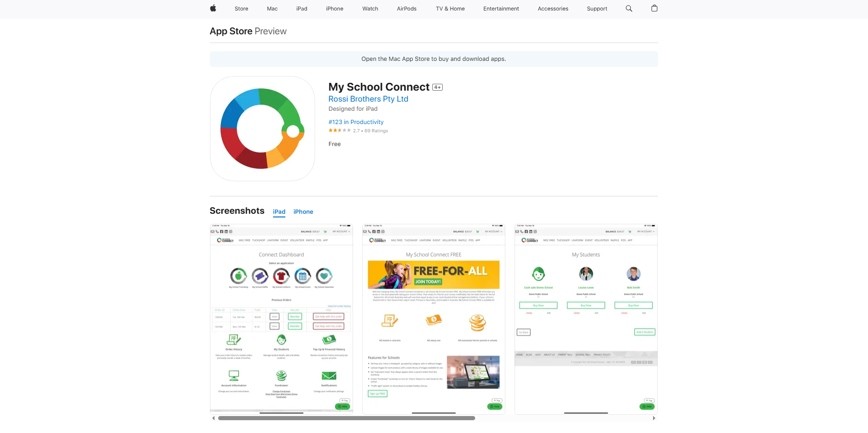Open the shopping bag icon
This screenshot has width=868, height=433.
pyautogui.click(x=654, y=8)
